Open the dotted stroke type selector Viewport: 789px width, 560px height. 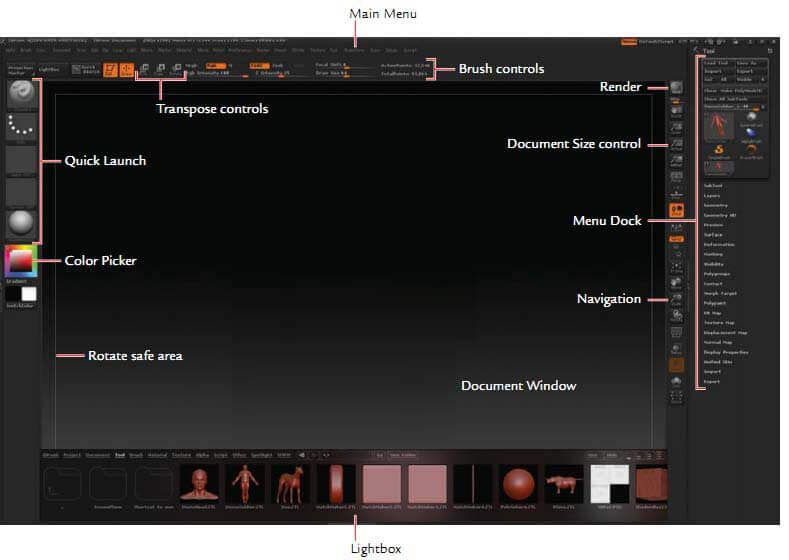[x=21, y=127]
